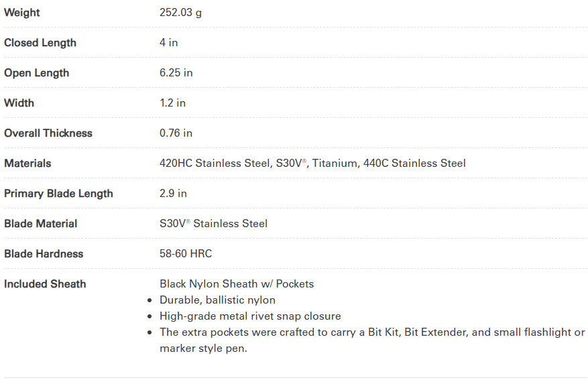Click the 420HC Stainless Steel materials text
This screenshot has height=380, width=588.
(215, 164)
